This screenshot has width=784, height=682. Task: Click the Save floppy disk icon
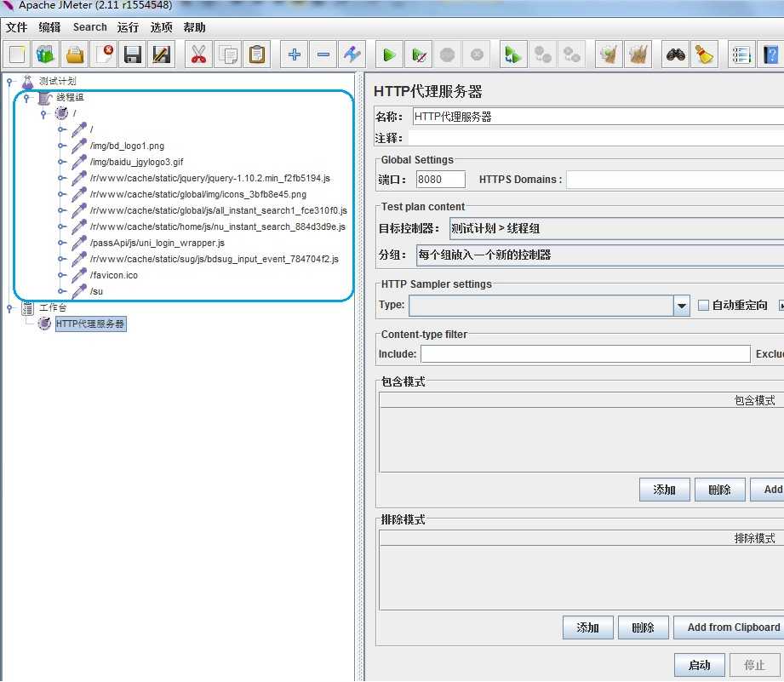click(x=133, y=54)
